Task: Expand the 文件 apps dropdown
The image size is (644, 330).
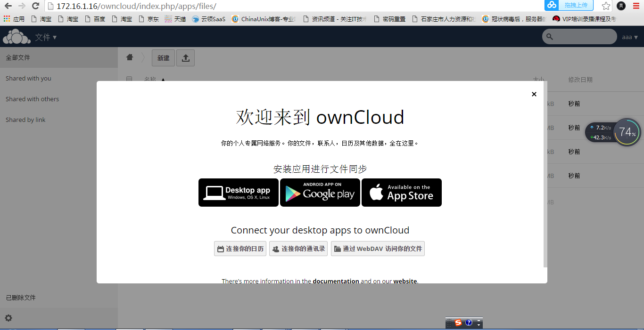Action: pyautogui.click(x=46, y=37)
